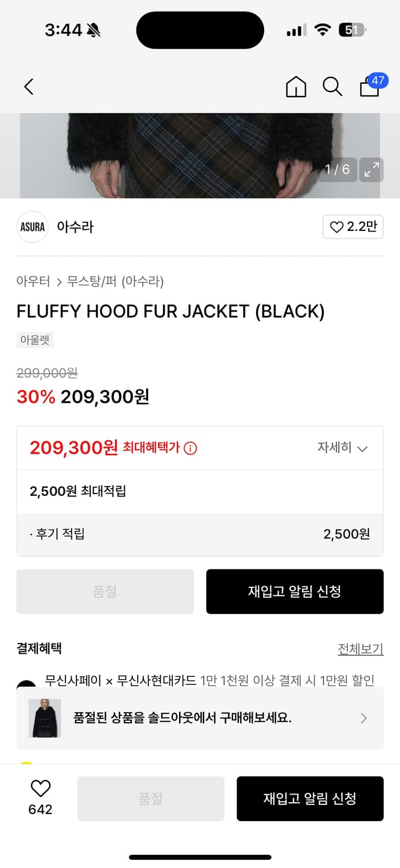Tap the ASURA brand logo circle

pos(32,227)
